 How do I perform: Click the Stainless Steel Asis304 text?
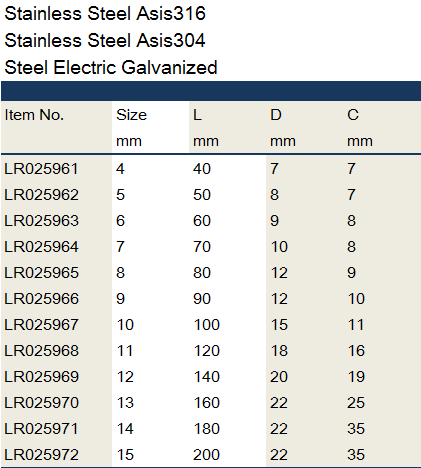point(105,41)
